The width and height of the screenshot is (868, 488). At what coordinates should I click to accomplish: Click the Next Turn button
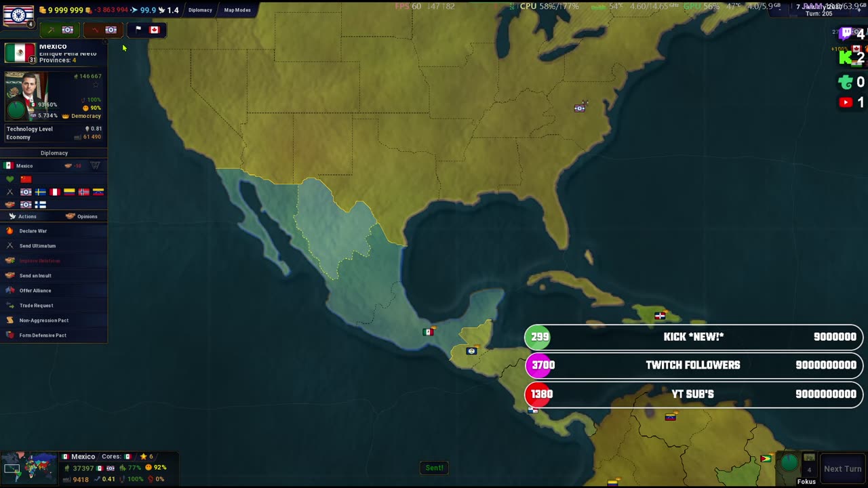pos(842,469)
